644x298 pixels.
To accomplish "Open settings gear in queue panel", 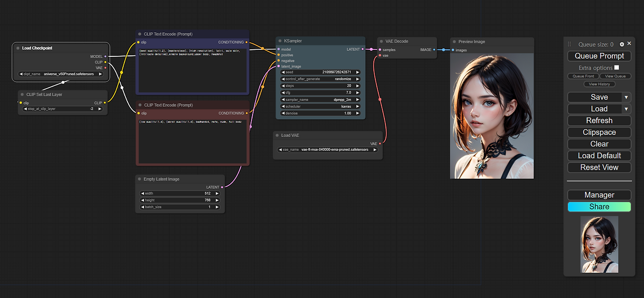I will 622,44.
